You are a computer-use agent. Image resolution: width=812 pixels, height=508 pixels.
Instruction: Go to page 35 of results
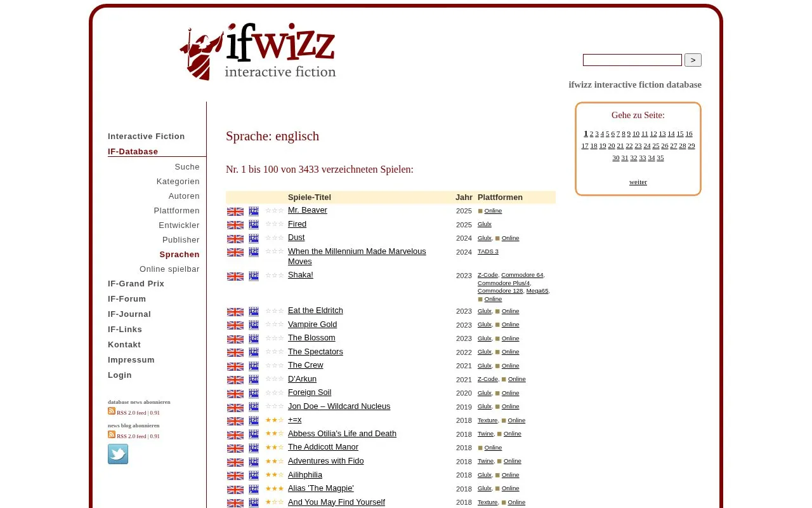(660, 157)
